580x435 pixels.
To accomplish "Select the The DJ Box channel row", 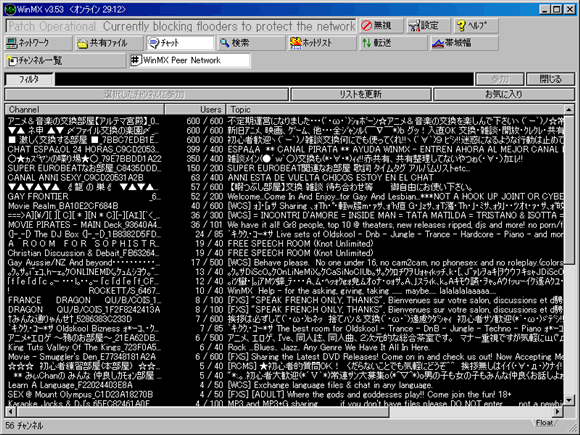I will tap(284, 234).
